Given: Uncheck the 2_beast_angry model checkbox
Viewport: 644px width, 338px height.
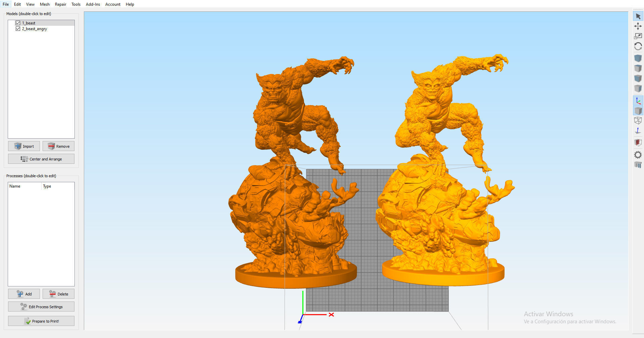Looking at the screenshot, I should tap(18, 29).
